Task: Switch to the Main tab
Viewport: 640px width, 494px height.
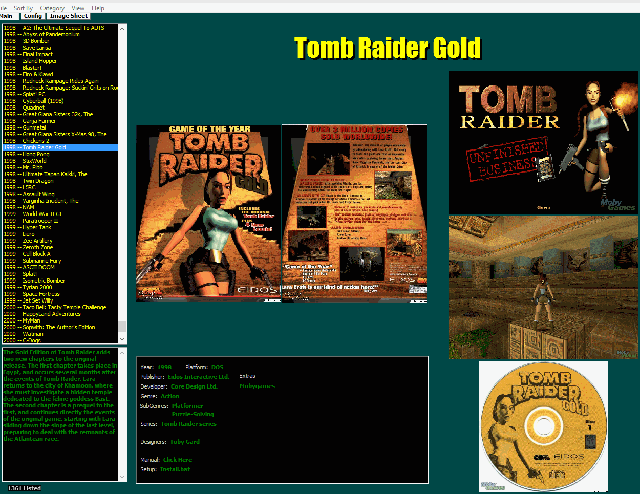Action: coord(7,16)
